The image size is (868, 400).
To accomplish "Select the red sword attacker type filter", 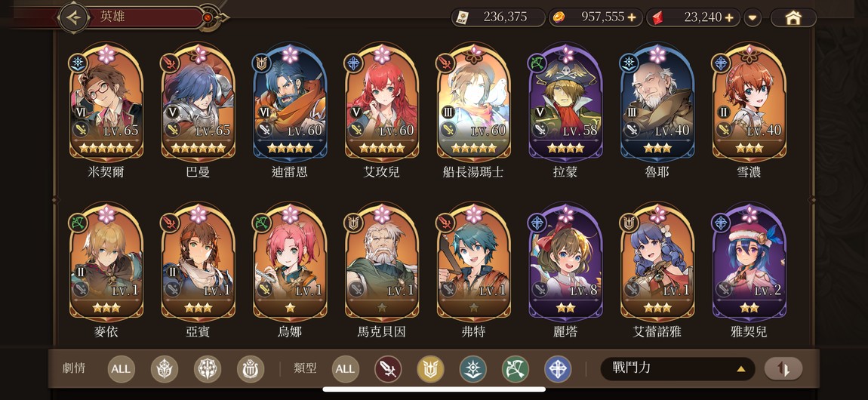I will click(388, 369).
